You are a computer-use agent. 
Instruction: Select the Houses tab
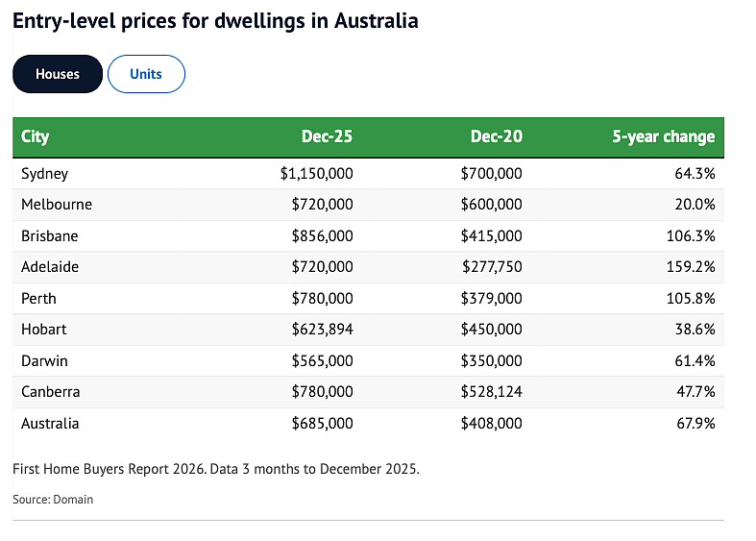click(x=58, y=74)
